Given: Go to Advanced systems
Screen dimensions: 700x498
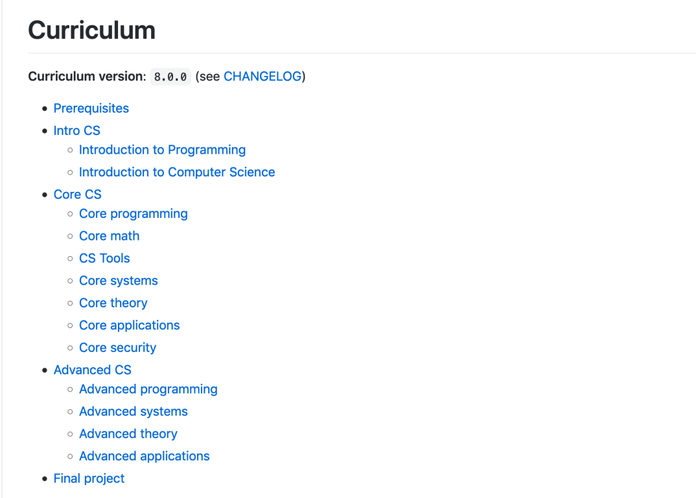Looking at the screenshot, I should click(133, 411).
